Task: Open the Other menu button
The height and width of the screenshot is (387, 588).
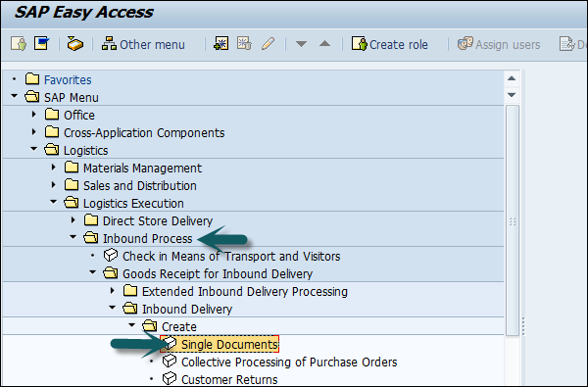Action: pos(143,44)
